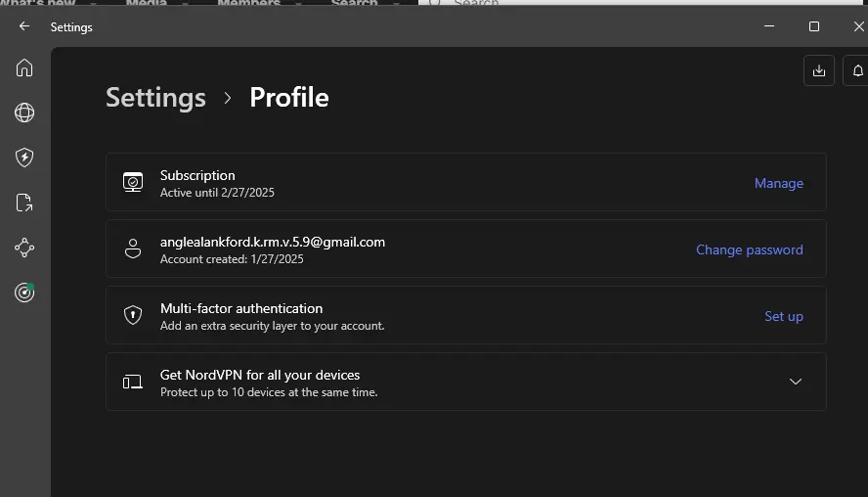The width and height of the screenshot is (868, 497).
Task: Click 'Active until 2/27/2025' text
Action: coord(217,193)
